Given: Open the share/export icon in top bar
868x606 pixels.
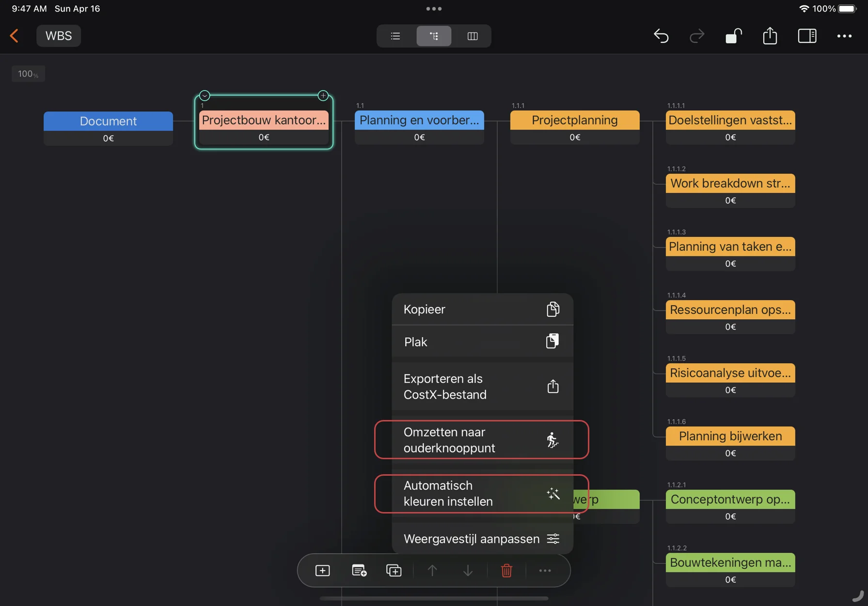Looking at the screenshot, I should click(x=770, y=36).
